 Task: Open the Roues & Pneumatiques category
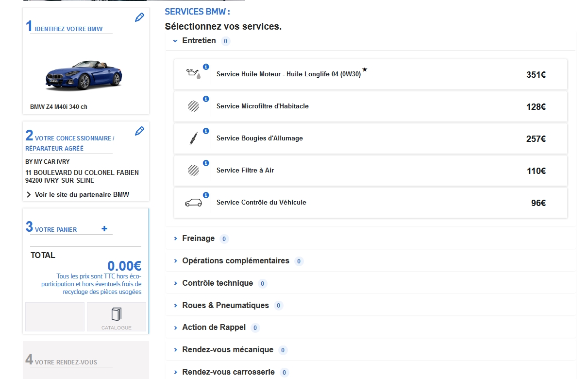225,306
